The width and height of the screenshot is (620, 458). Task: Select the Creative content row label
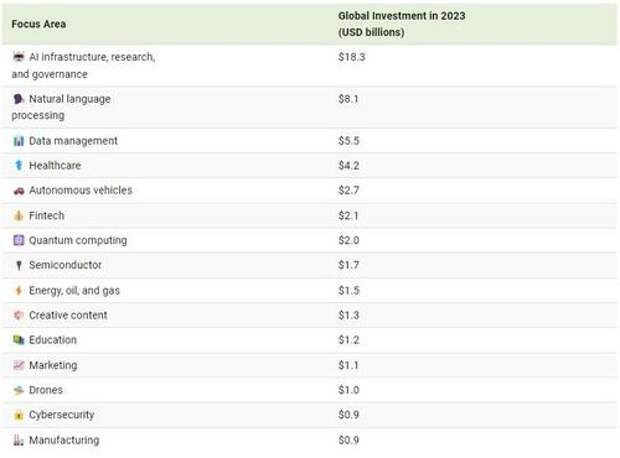click(x=68, y=315)
